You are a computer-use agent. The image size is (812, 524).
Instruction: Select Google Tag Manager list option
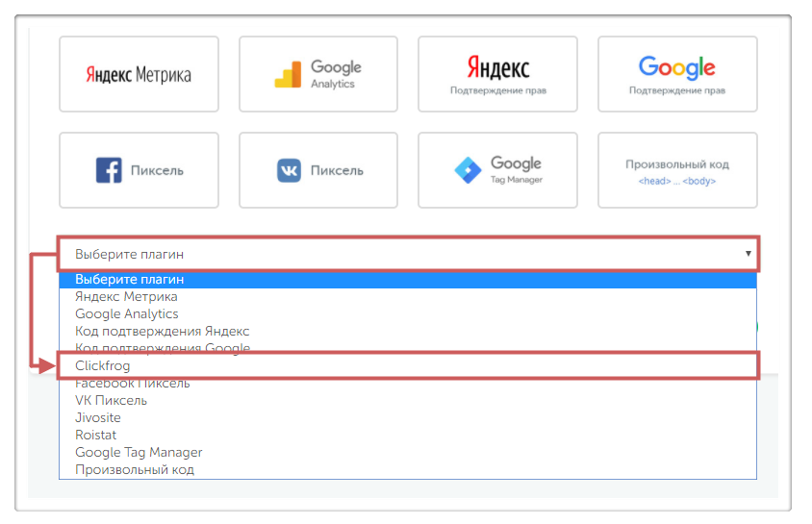(x=139, y=453)
